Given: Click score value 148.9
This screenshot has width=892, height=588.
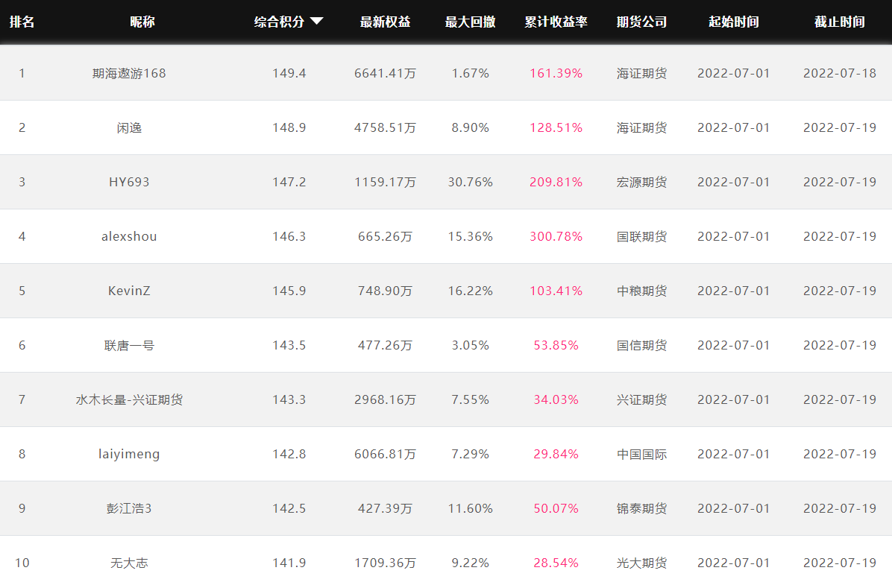Looking at the screenshot, I should [289, 128].
